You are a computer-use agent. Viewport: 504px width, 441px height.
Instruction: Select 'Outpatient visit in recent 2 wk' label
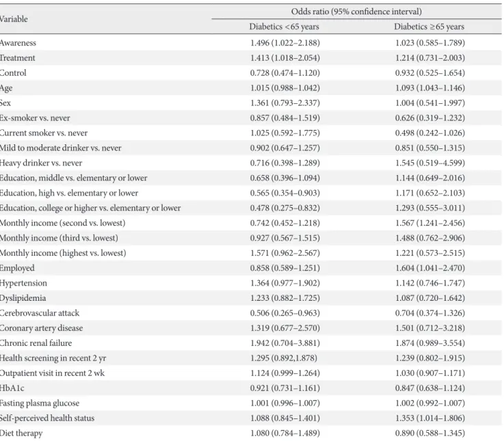pyautogui.click(x=52, y=373)
